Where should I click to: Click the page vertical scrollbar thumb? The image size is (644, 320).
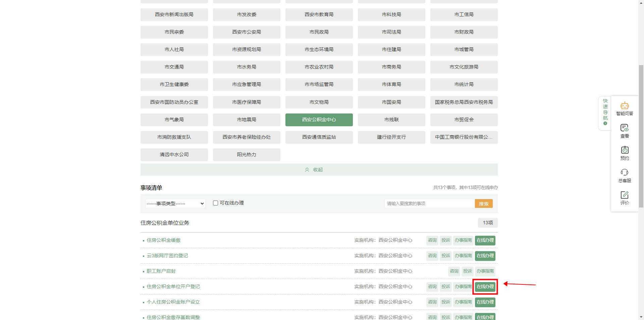point(641,136)
